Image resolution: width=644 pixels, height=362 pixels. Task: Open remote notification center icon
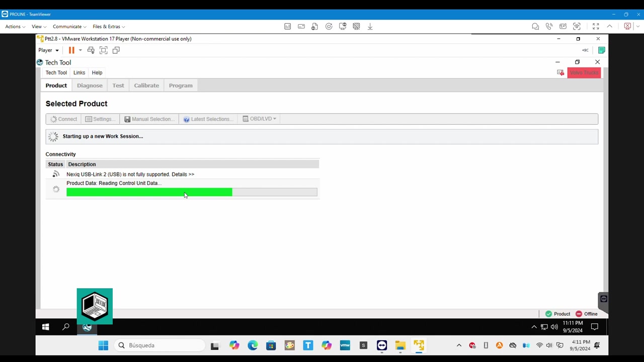pos(595,327)
